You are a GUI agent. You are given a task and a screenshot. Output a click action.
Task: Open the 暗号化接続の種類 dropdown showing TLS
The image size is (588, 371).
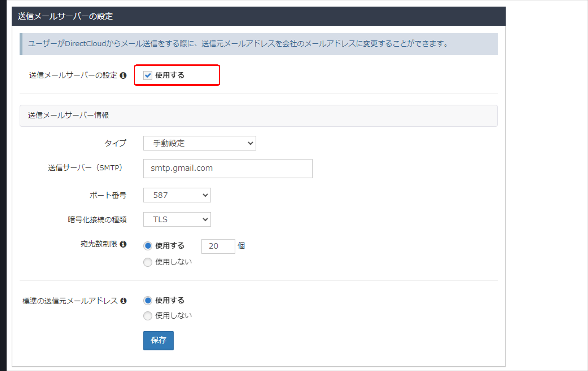click(177, 220)
